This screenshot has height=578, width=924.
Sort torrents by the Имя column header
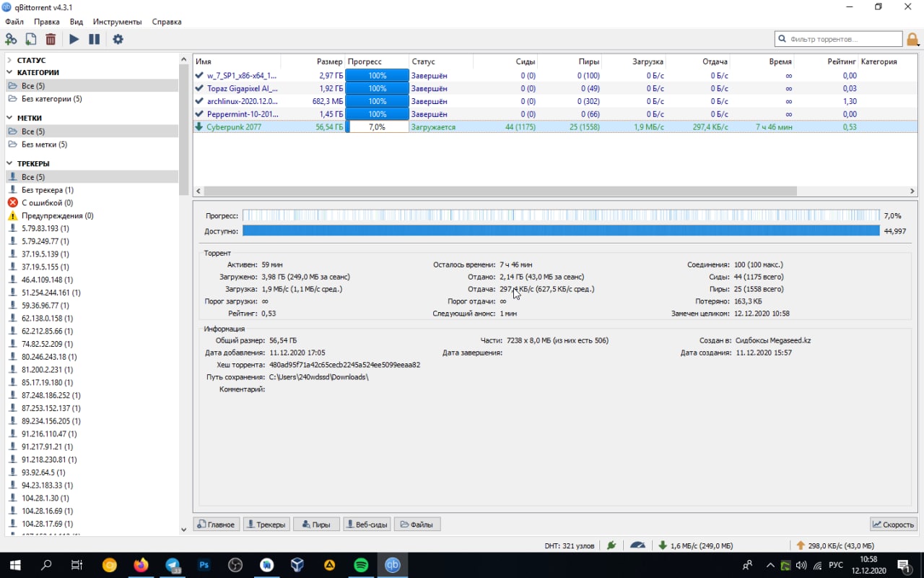click(x=237, y=61)
